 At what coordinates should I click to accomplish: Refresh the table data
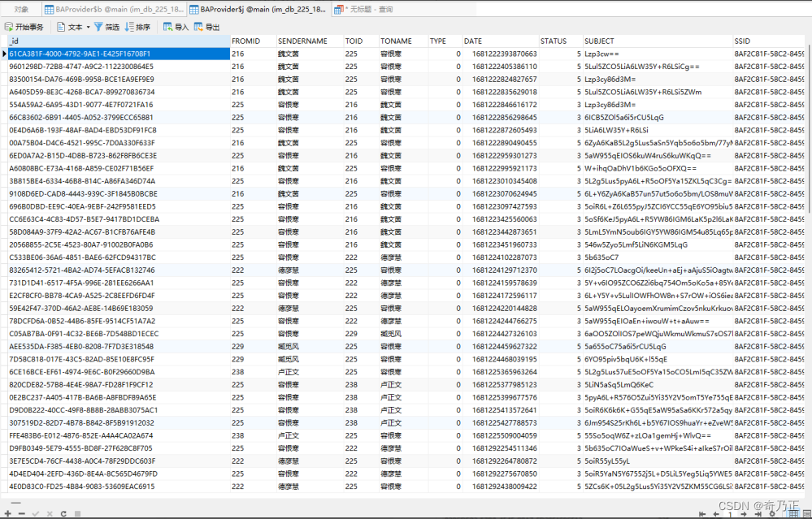point(63,514)
